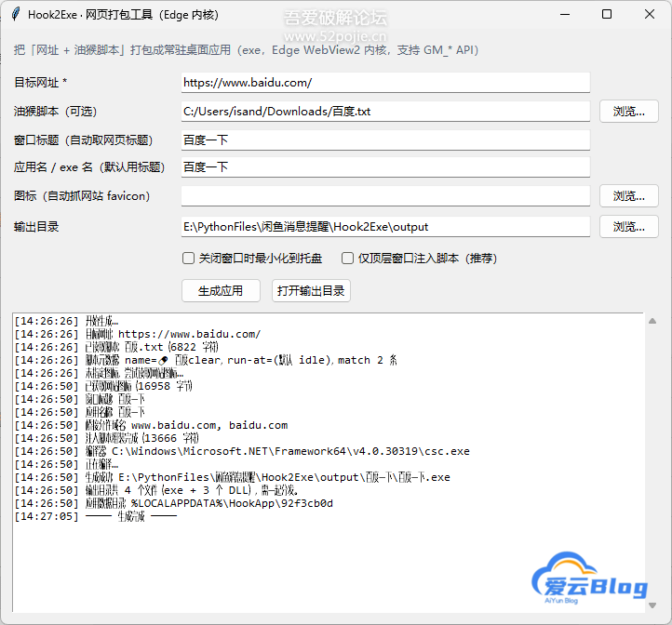The image size is (672, 625).
Task: Click the 打开输出目录 button
Action: [311, 291]
